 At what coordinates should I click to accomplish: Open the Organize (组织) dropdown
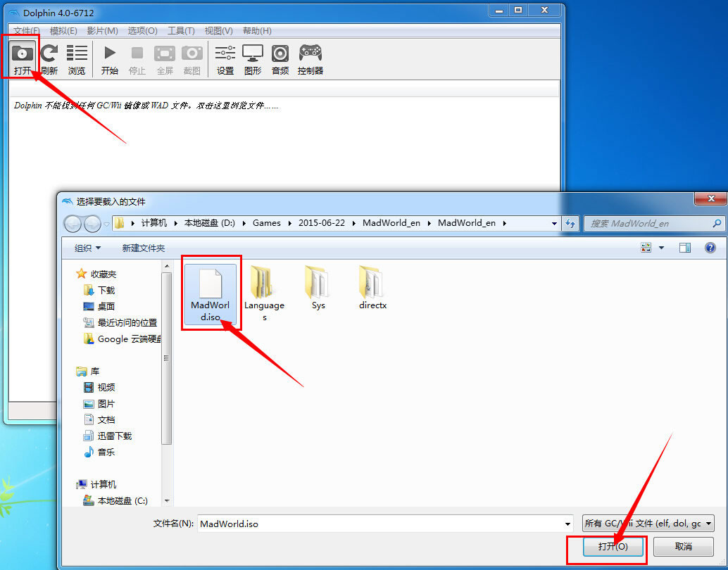pyautogui.click(x=87, y=248)
